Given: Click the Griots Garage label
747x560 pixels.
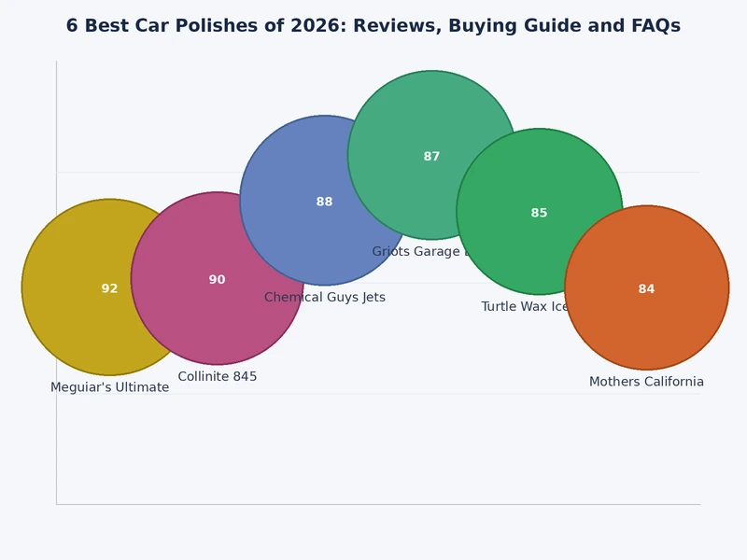Looking at the screenshot, I should [422, 251].
